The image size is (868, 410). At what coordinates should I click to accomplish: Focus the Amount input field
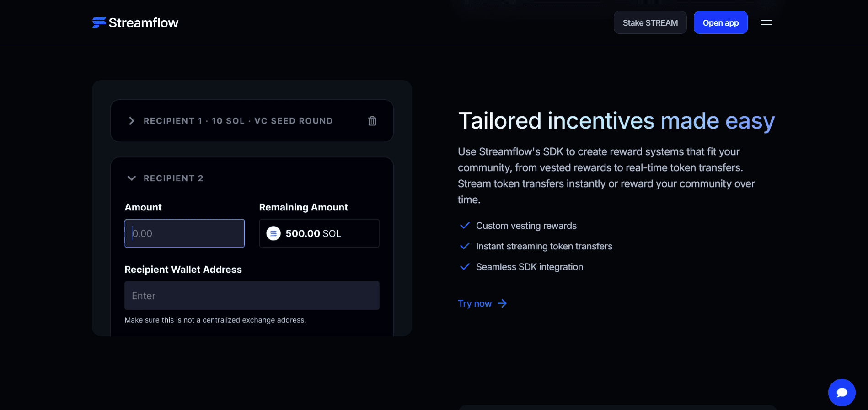184,233
